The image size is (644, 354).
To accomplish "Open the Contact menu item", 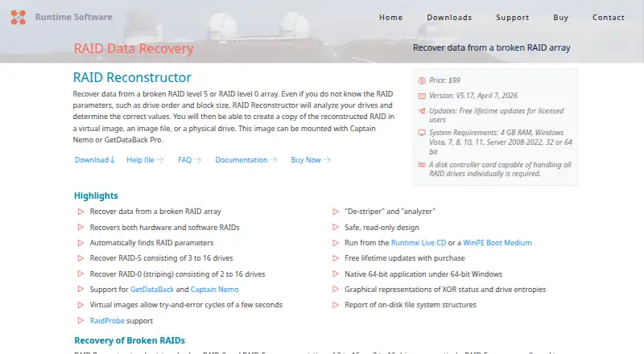I will pos(609,17).
